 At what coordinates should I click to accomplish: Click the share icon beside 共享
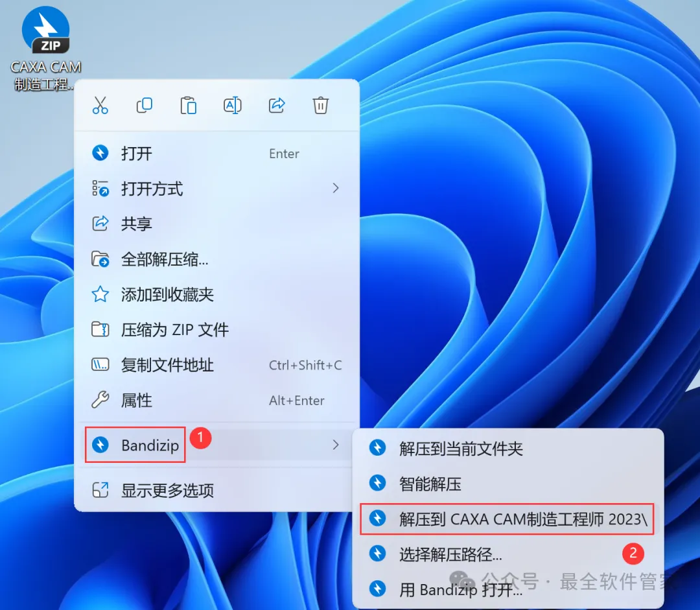coord(100,223)
